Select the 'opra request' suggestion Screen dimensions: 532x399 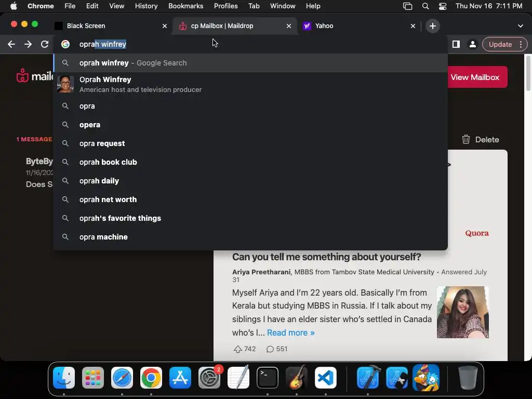[x=250, y=143]
